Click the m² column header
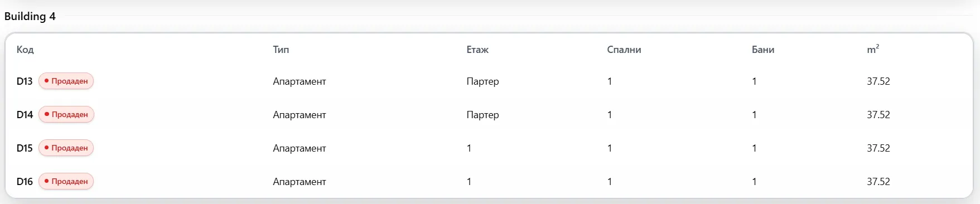980x204 pixels. tap(873, 49)
